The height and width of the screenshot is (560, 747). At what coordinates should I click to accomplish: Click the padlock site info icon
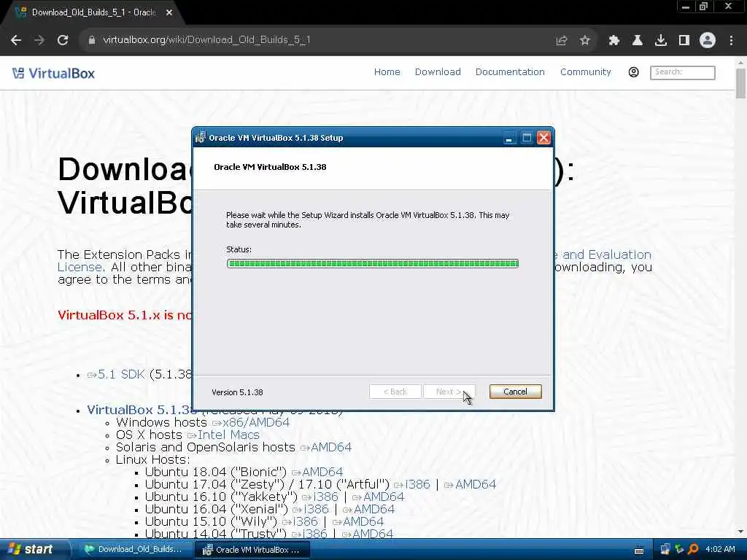pos(91,40)
